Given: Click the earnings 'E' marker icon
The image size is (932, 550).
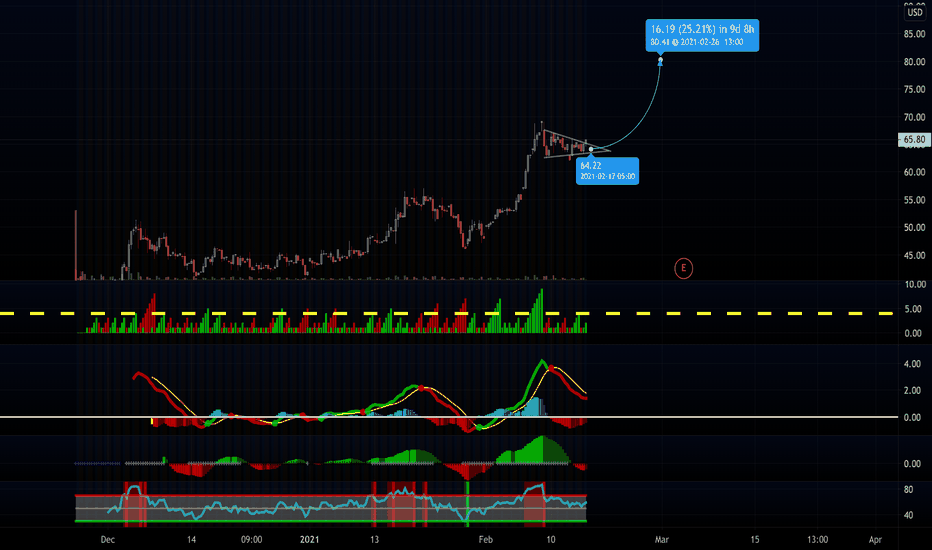Looking at the screenshot, I should tap(684, 268).
